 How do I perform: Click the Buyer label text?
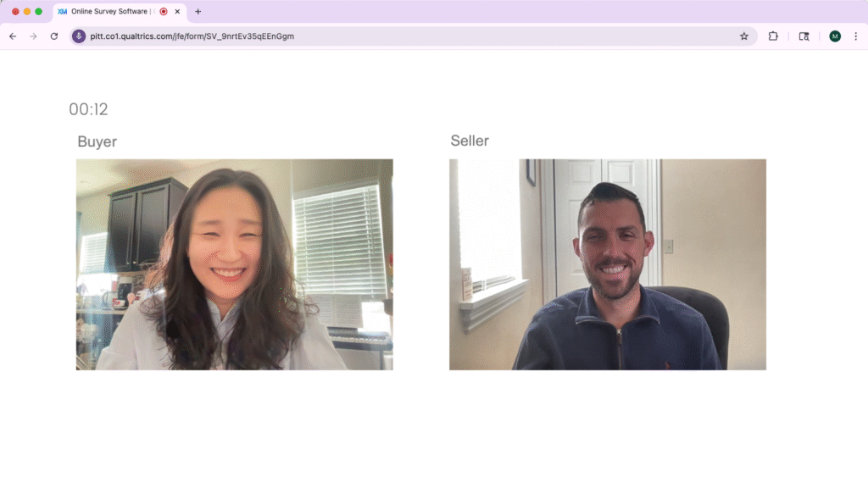pos(97,141)
